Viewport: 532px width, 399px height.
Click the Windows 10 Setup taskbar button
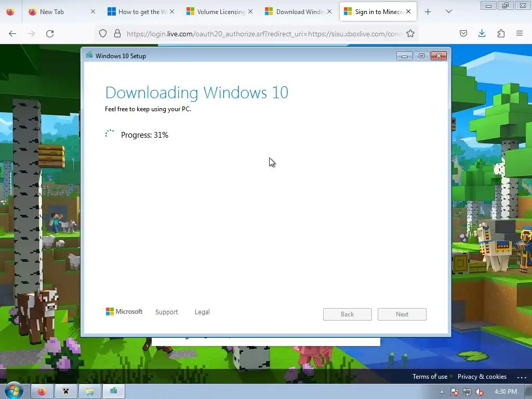coord(114,392)
